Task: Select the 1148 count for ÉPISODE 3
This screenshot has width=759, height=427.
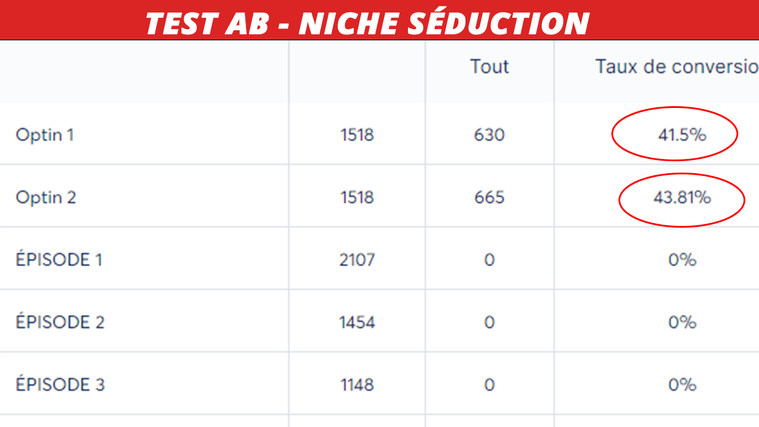Action: pyautogui.click(x=357, y=384)
